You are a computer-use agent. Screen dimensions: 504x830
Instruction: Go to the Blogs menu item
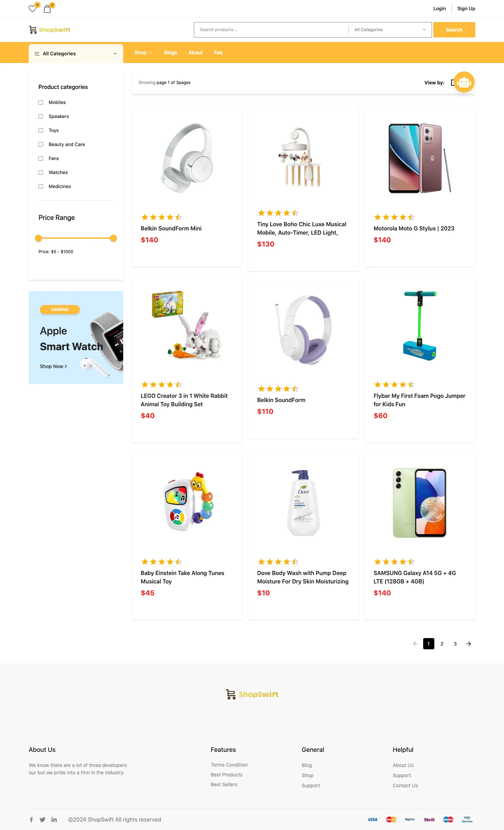[170, 52]
